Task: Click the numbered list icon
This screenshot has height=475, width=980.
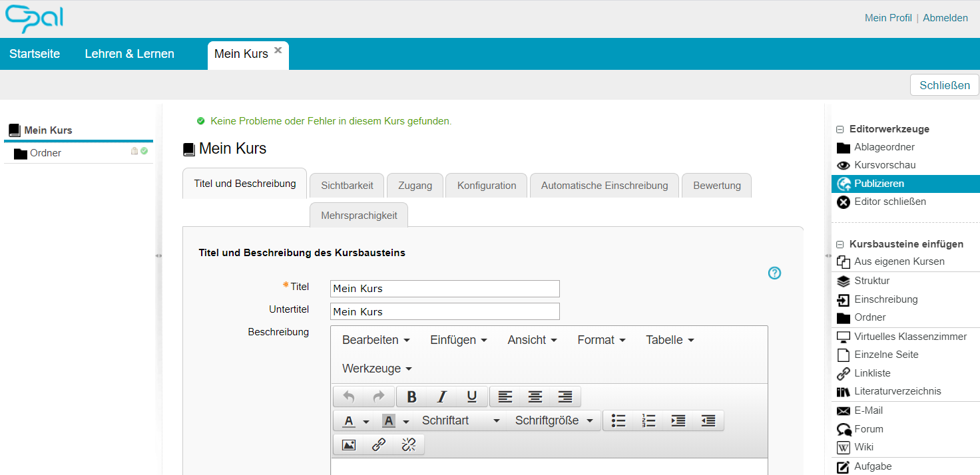Action: click(x=648, y=420)
